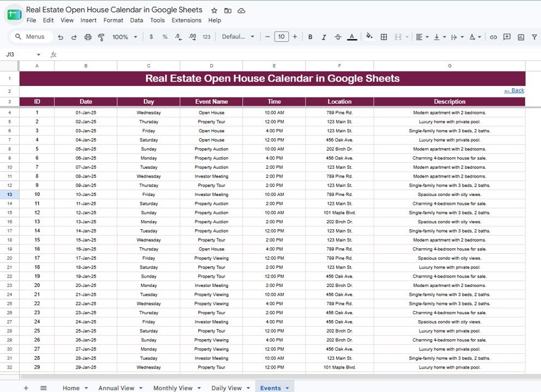Open text color picker

pos(351,37)
